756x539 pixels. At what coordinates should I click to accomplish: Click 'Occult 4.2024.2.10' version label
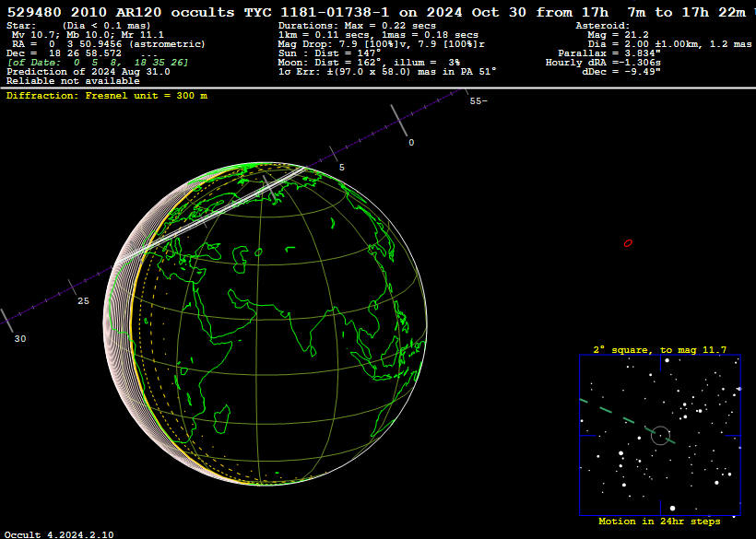(59, 534)
